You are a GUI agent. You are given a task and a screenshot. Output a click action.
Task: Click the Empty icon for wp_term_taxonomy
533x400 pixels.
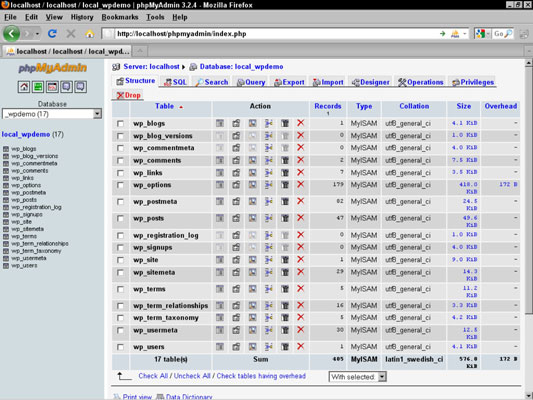coord(285,318)
